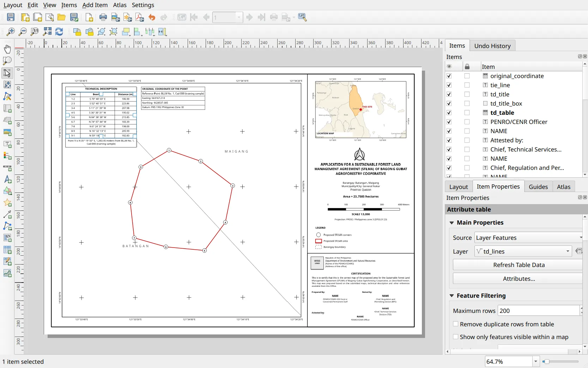Choose the Add Arrow tool
The width and height of the screenshot is (588, 368).
(x=7, y=214)
